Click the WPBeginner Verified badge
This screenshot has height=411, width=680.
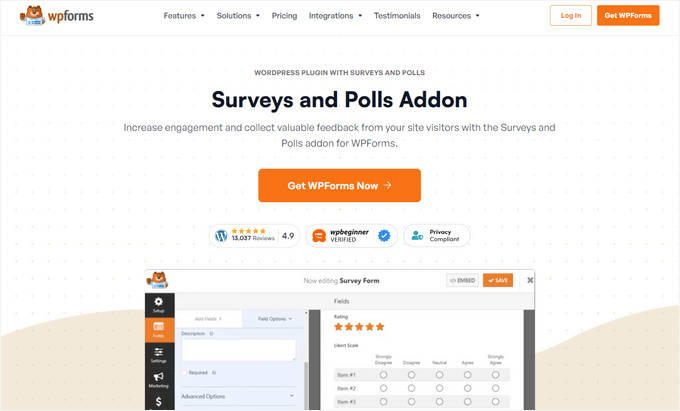pos(349,236)
